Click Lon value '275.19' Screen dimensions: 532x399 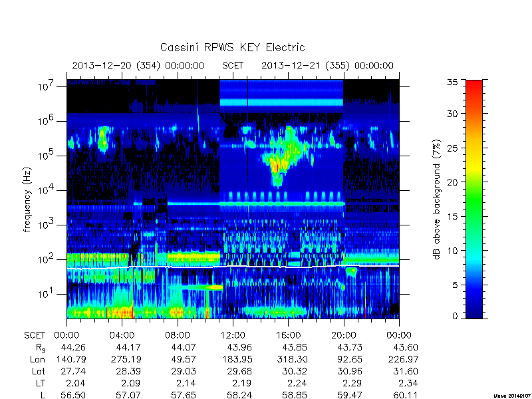[126, 359]
